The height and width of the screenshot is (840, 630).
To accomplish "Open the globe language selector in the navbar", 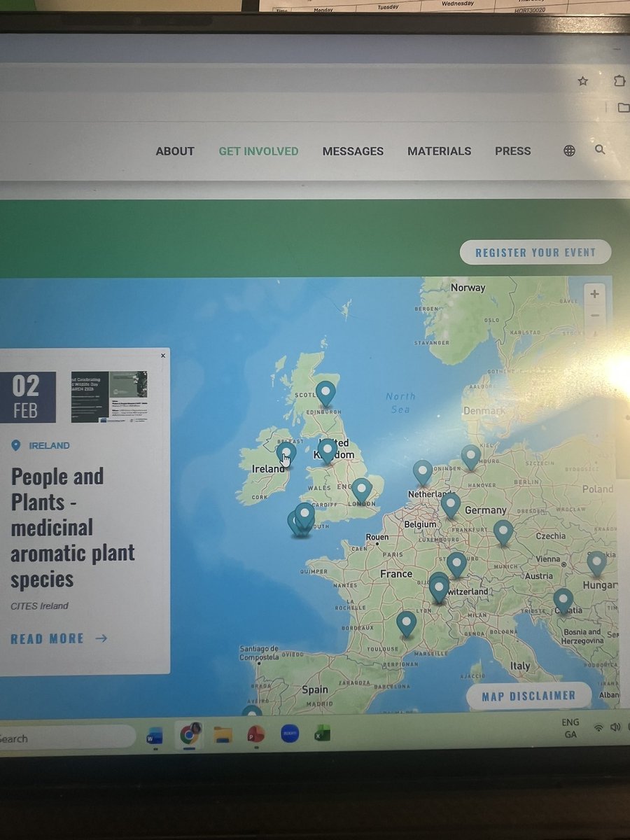I will point(569,150).
